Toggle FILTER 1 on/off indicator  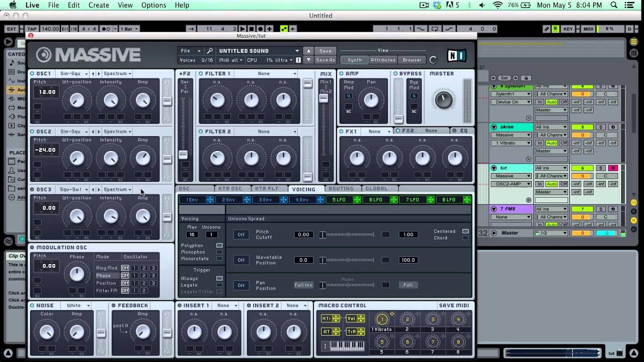click(x=201, y=73)
